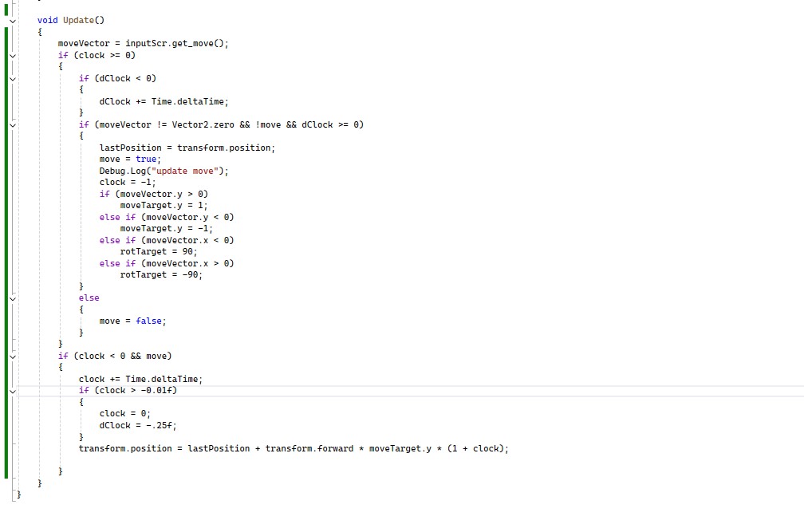Click on 'clock = -1;' assignment

[x=127, y=183]
